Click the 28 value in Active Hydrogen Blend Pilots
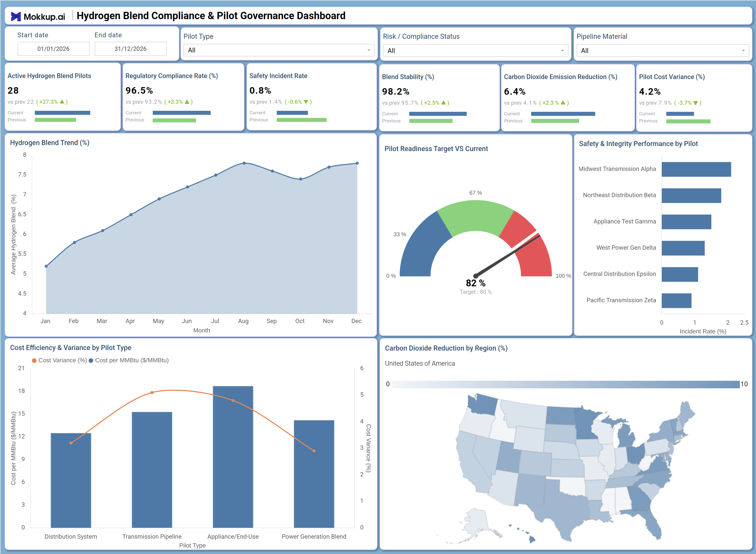The height and width of the screenshot is (554, 756). click(x=13, y=91)
